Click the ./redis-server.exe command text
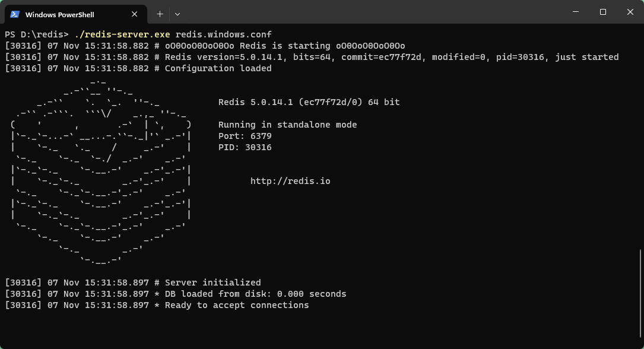 click(122, 34)
